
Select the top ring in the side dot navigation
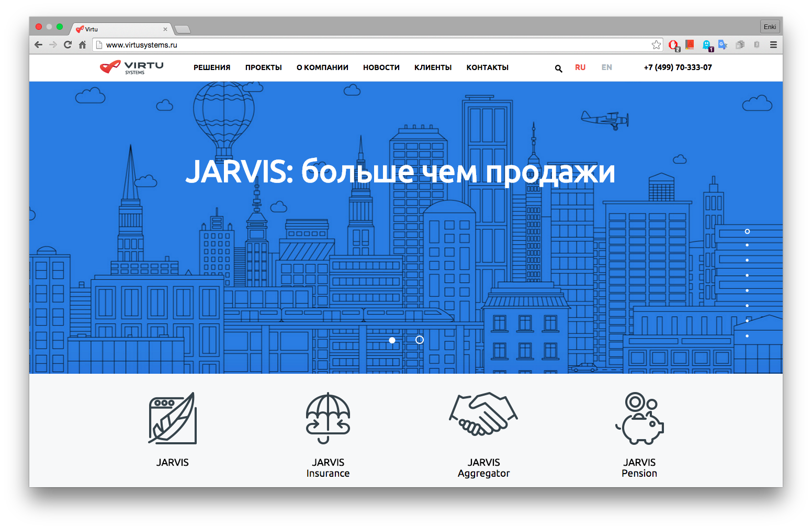click(747, 231)
